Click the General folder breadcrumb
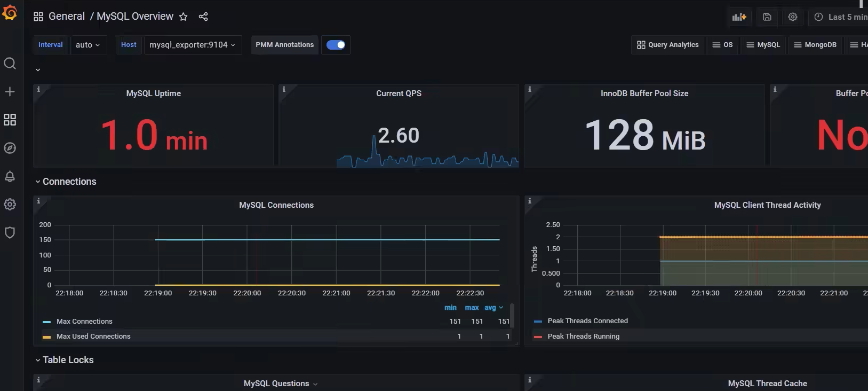The height and width of the screenshot is (391, 868). [67, 17]
